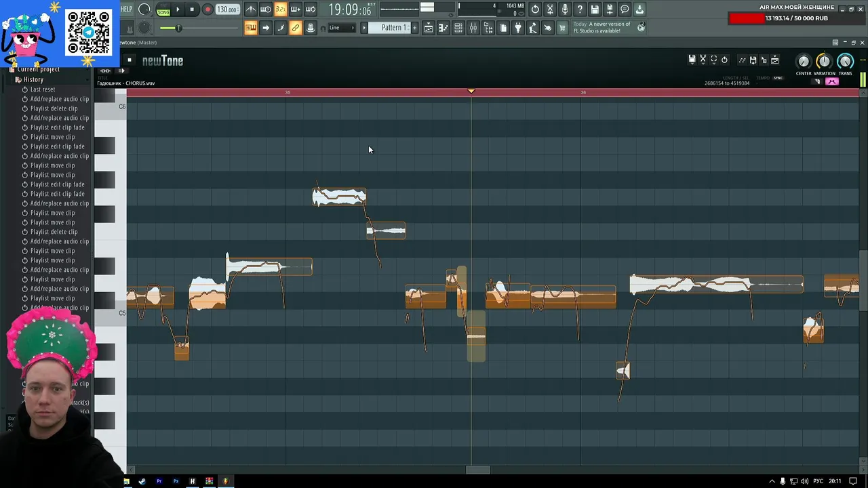868x488 pixels.
Task: Open the NewTone window options menu icon
Action: 835,43
